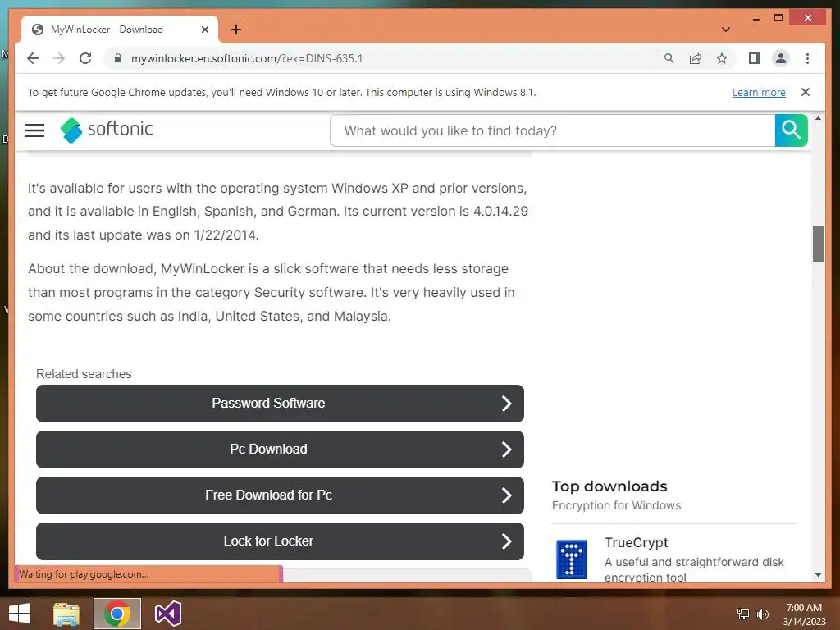Open File Explorer from taskbar
The height and width of the screenshot is (630, 840).
tap(66, 614)
